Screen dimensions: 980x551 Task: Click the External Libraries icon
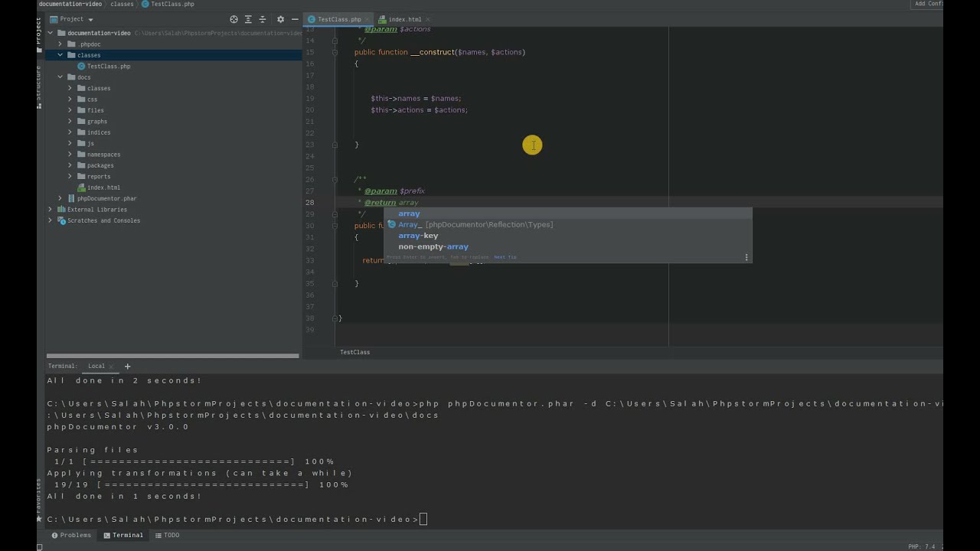click(x=62, y=210)
